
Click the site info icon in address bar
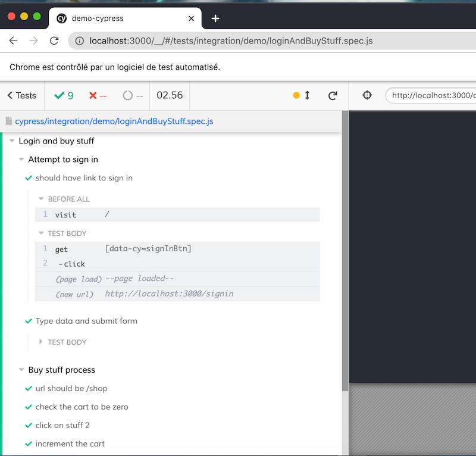pos(79,41)
